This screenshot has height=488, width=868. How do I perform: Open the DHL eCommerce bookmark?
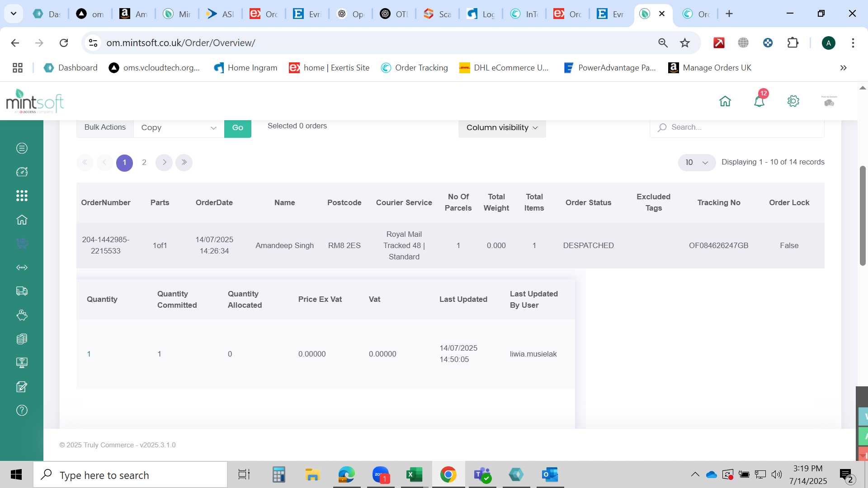coord(504,68)
